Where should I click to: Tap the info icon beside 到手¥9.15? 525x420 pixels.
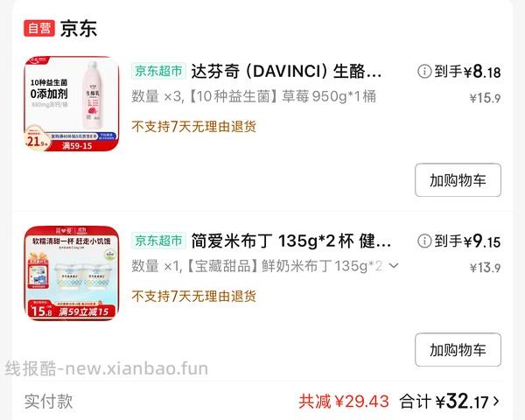coord(424,241)
